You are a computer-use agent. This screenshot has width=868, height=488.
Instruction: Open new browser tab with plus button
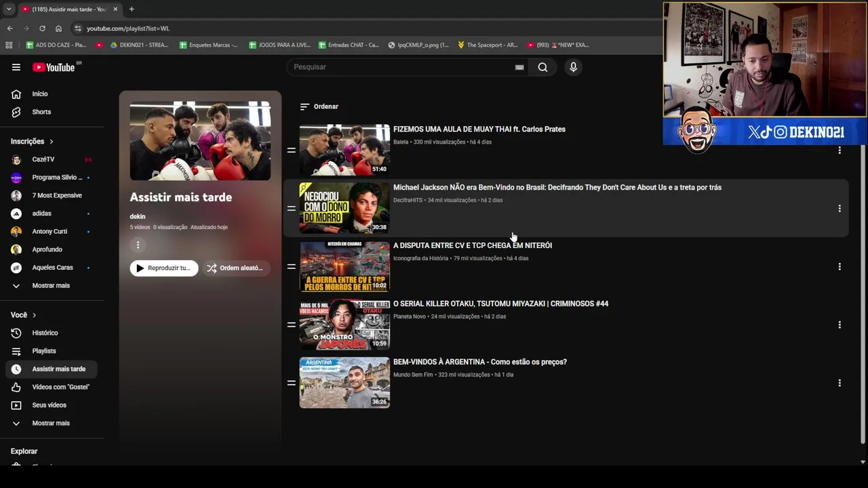point(132,9)
